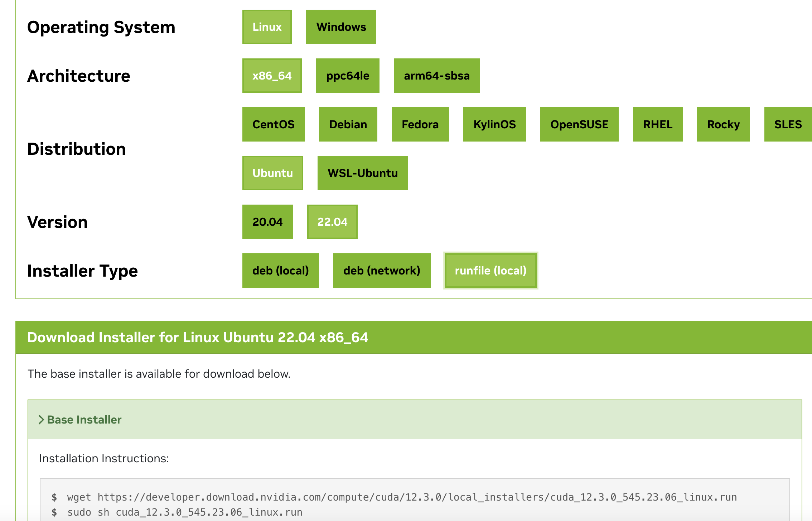Select the Linux operating system option
The width and height of the screenshot is (812, 521).
click(267, 27)
